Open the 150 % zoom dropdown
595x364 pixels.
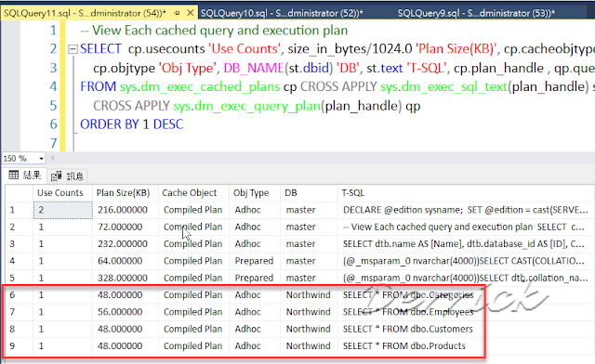41,158
